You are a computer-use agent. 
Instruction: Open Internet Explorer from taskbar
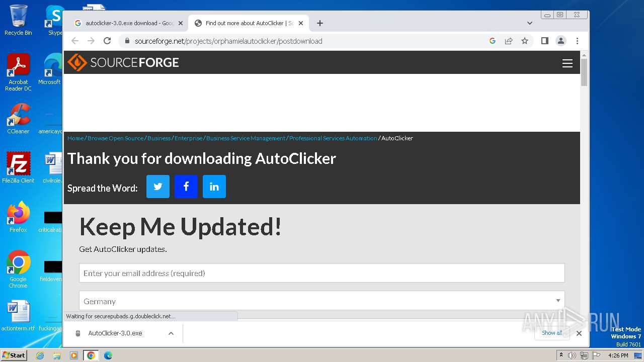pos(40,355)
